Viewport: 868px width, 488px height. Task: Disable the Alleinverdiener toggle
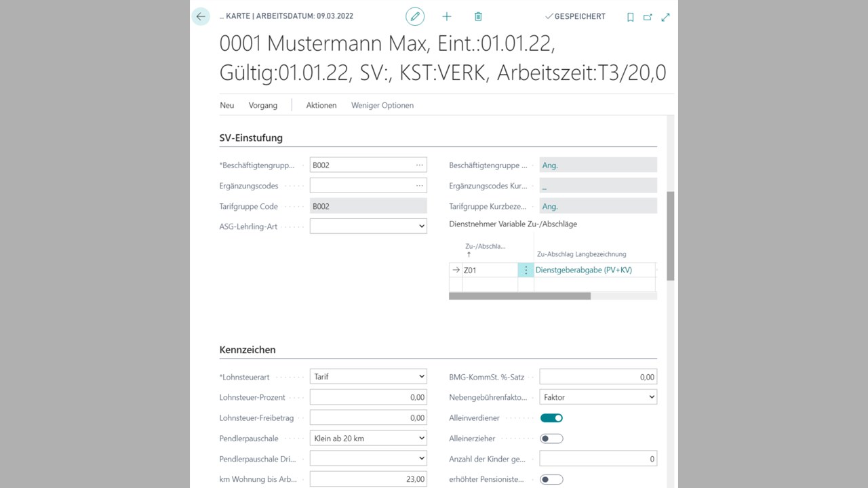551,418
